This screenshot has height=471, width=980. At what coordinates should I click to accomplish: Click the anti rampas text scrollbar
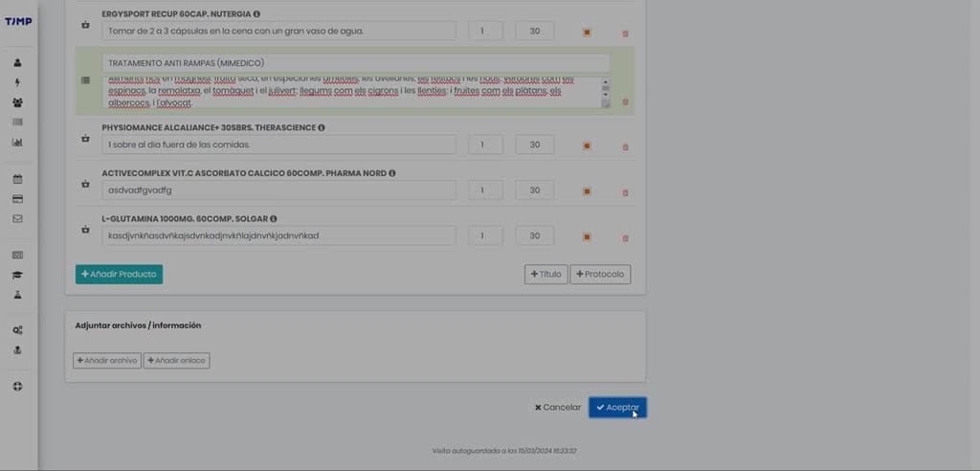[605, 93]
